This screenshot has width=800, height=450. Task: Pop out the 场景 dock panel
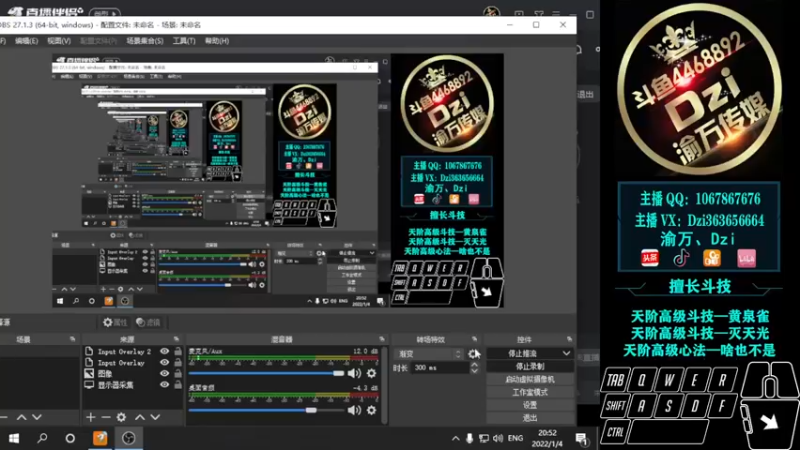click(72, 339)
